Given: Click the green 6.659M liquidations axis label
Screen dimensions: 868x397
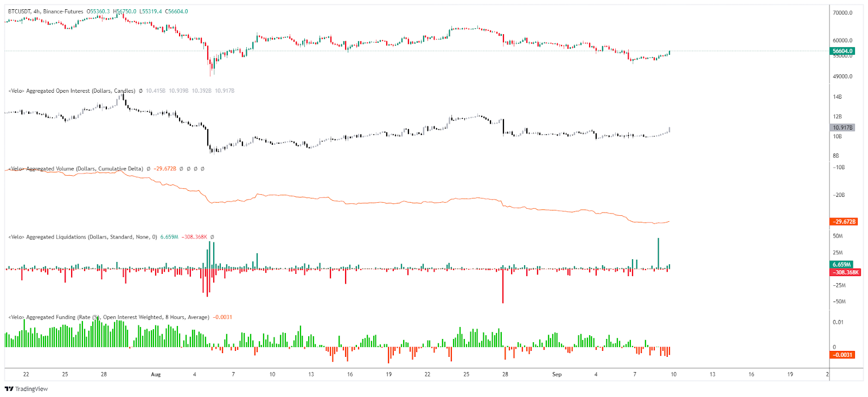Looking at the screenshot, I should click(841, 265).
